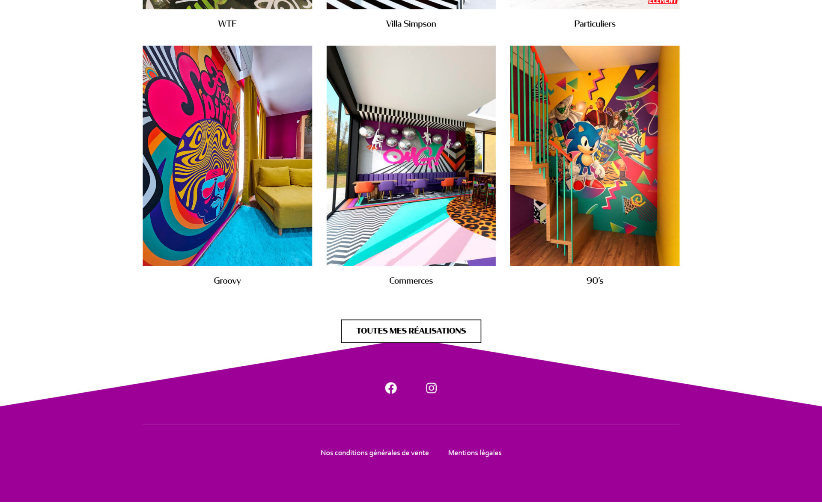The image size is (822, 504).
Task: Open the Free Spirit psychedelic mural image
Action: tap(227, 156)
